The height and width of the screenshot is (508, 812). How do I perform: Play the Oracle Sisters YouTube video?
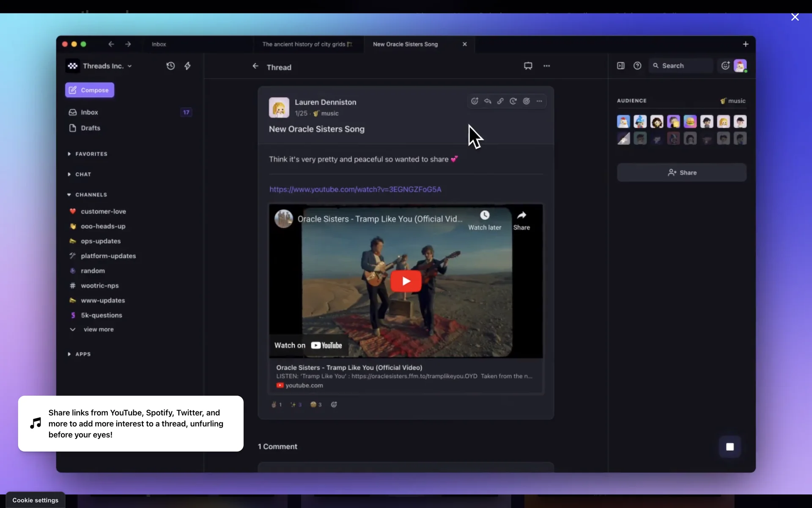pos(406,281)
